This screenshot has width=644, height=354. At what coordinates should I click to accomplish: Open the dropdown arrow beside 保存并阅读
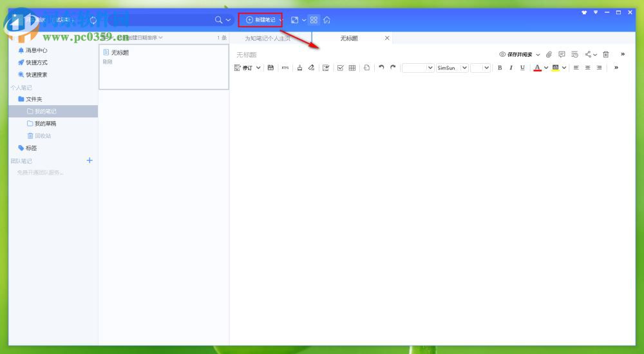click(x=538, y=55)
